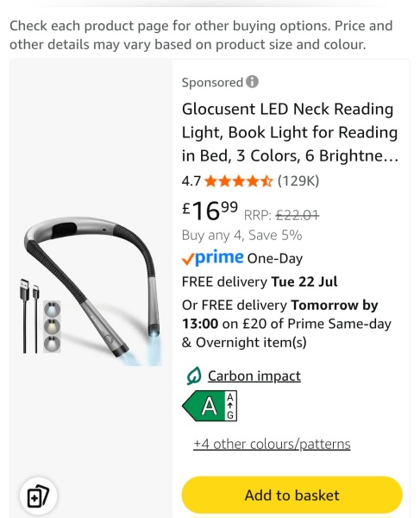Click the 4.7 rating number
Screen dimensions: 420x518
coord(191,181)
